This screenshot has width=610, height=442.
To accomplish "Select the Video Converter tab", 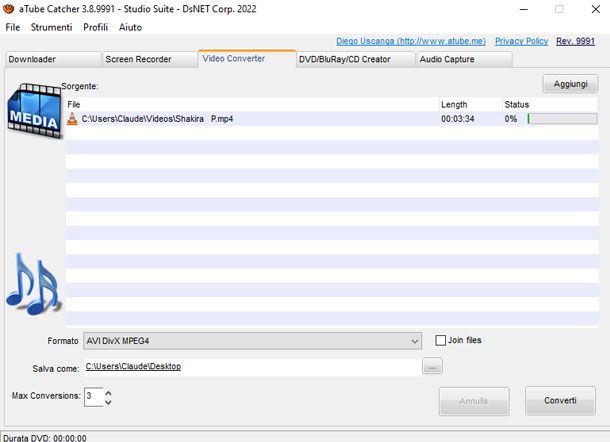I will [x=247, y=58].
